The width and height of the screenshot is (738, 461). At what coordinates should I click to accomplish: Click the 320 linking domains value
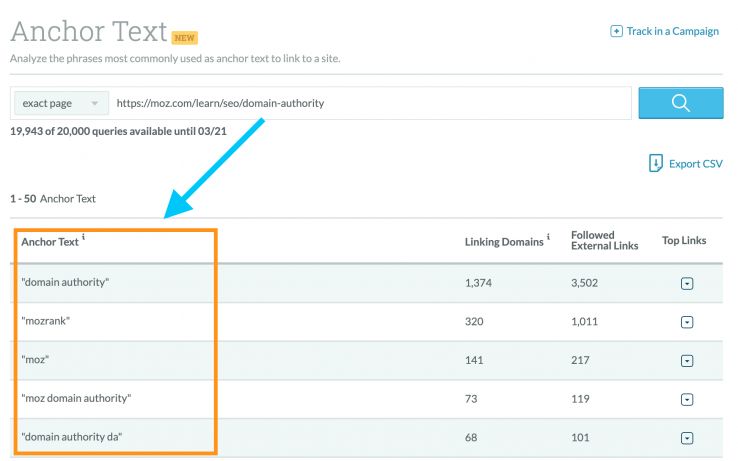point(474,322)
